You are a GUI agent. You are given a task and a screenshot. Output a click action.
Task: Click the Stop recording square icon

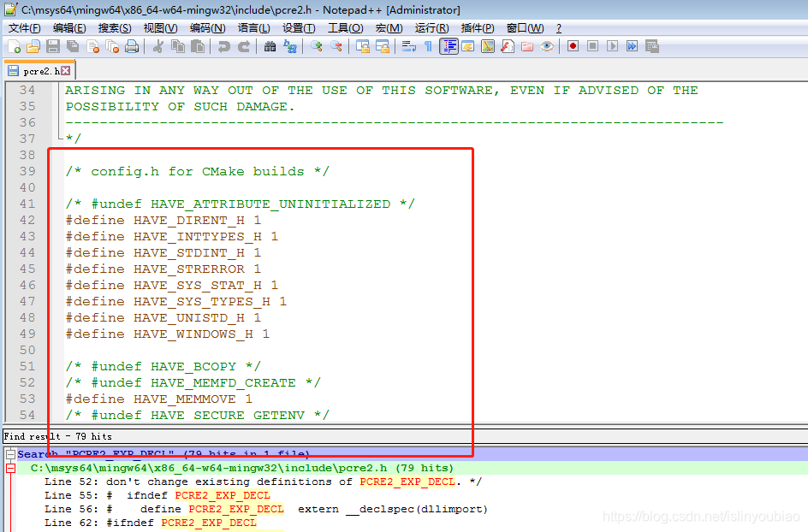pos(592,46)
